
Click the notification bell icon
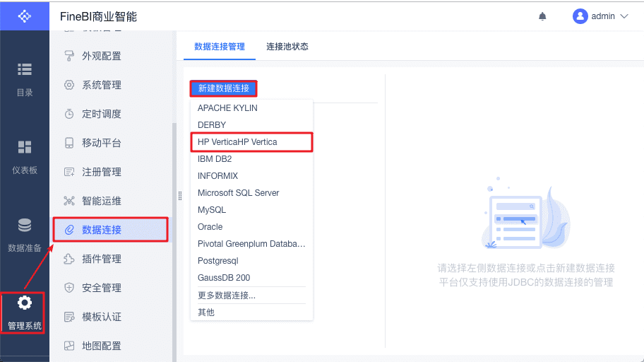click(542, 16)
